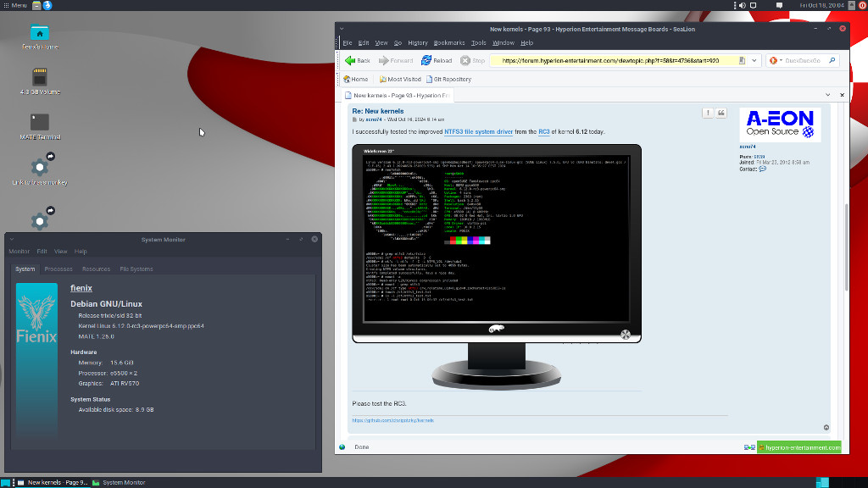Click the online/offline network status icon

(749, 447)
